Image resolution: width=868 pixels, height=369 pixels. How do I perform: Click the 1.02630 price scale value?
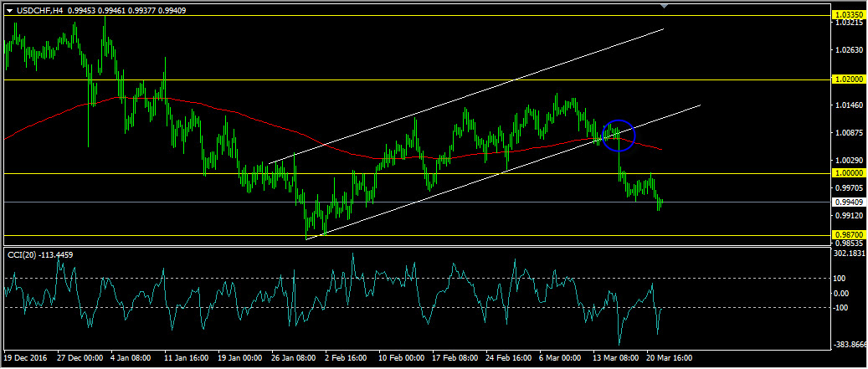(850, 50)
